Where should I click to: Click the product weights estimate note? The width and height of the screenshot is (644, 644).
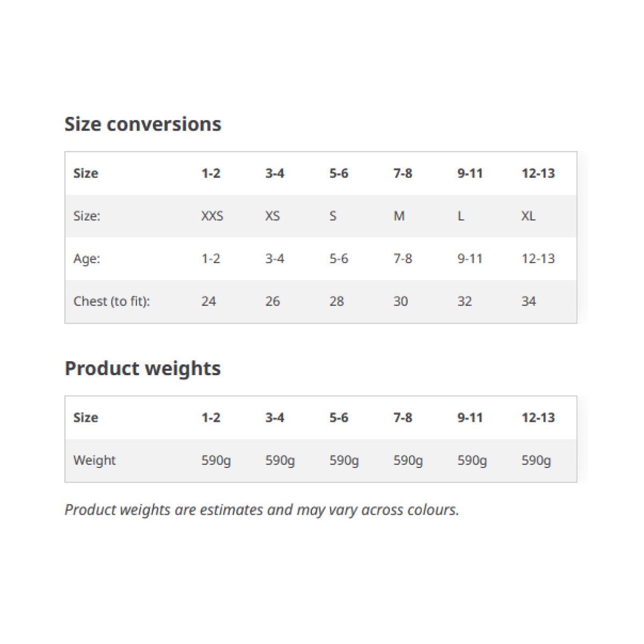262,509
